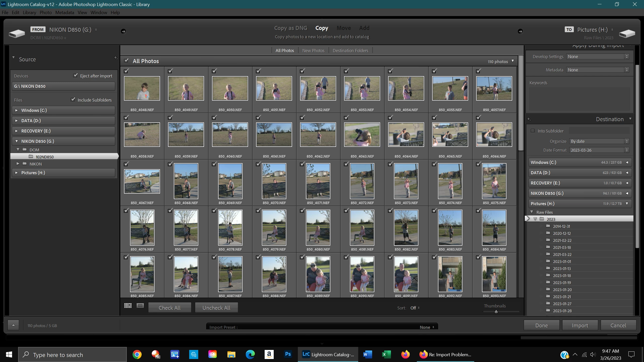Uncheck Include Subfolders

click(73, 100)
